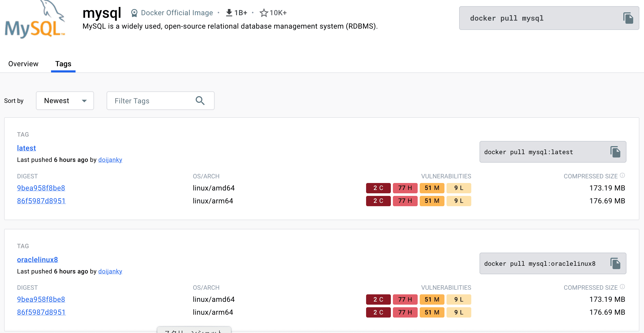Open the Sort by Newest dropdown
This screenshot has width=644, height=333.
point(65,101)
